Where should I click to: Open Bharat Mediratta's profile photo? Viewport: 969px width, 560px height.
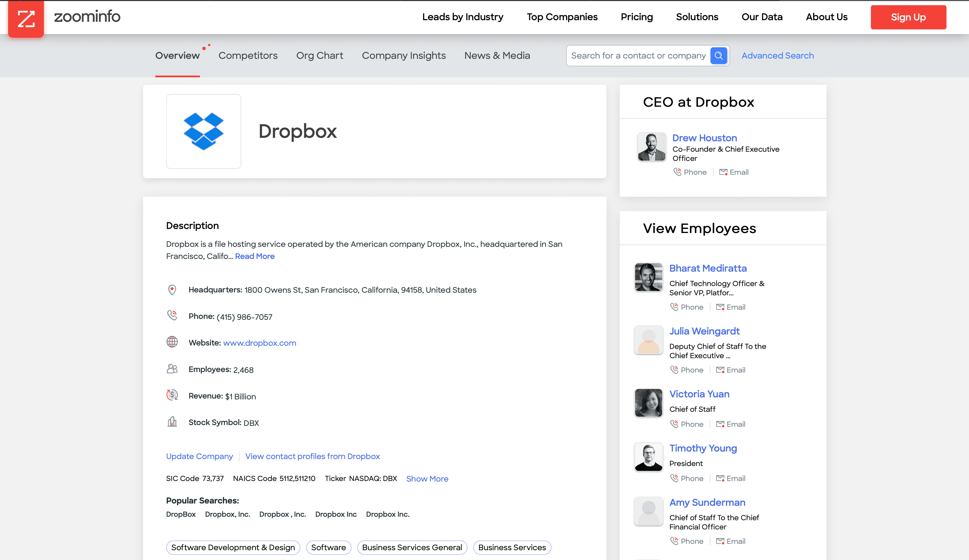pyautogui.click(x=648, y=277)
